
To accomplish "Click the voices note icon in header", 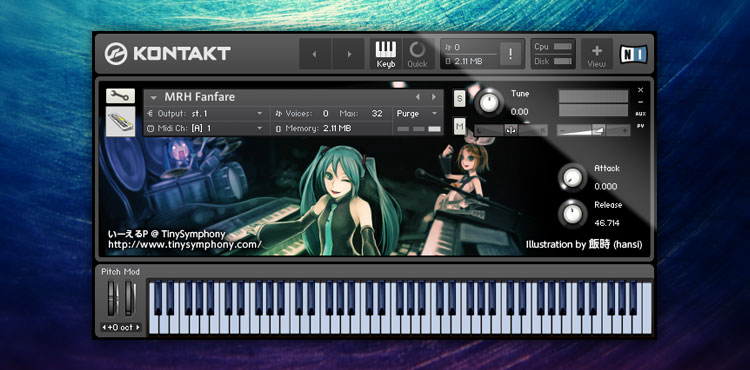I will coord(448,47).
